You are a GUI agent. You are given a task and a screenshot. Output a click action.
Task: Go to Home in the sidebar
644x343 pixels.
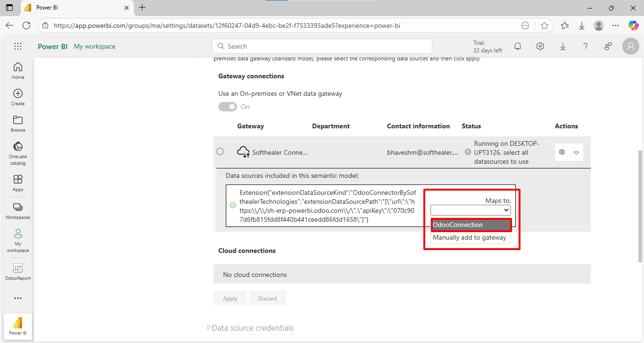[18, 71]
